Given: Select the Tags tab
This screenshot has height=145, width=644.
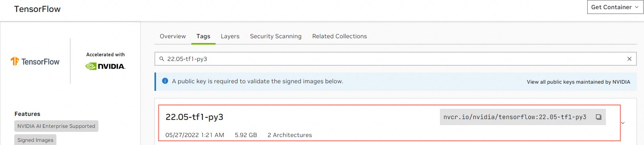Looking at the screenshot, I should coord(203,36).
